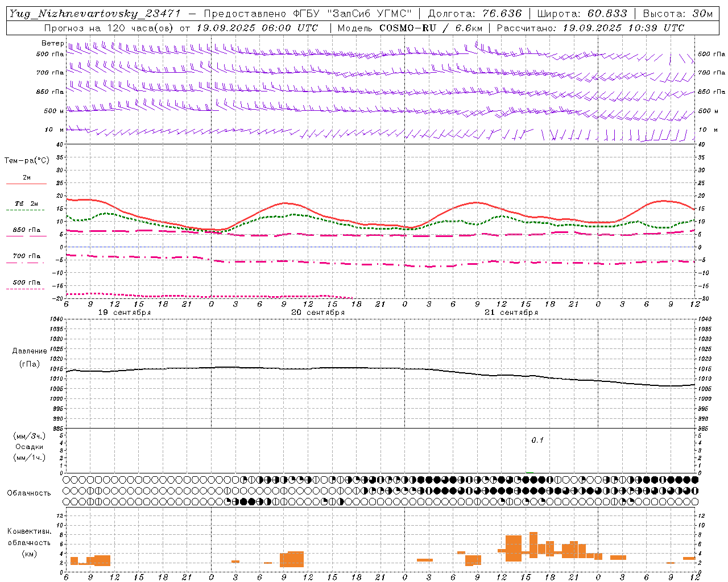The image size is (728, 582).
Task: Click the Ветер wind panel label
Action: 52,43
